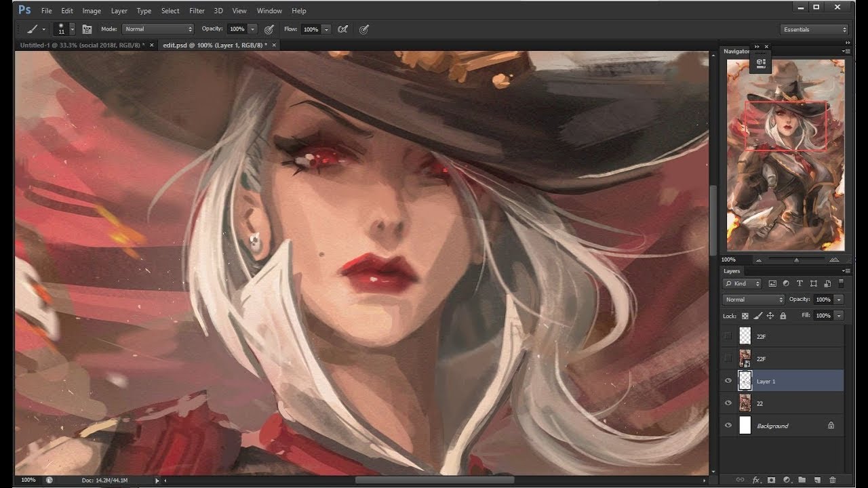Image resolution: width=868 pixels, height=488 pixels.
Task: Filter layers by type layer icon
Action: 800,283
